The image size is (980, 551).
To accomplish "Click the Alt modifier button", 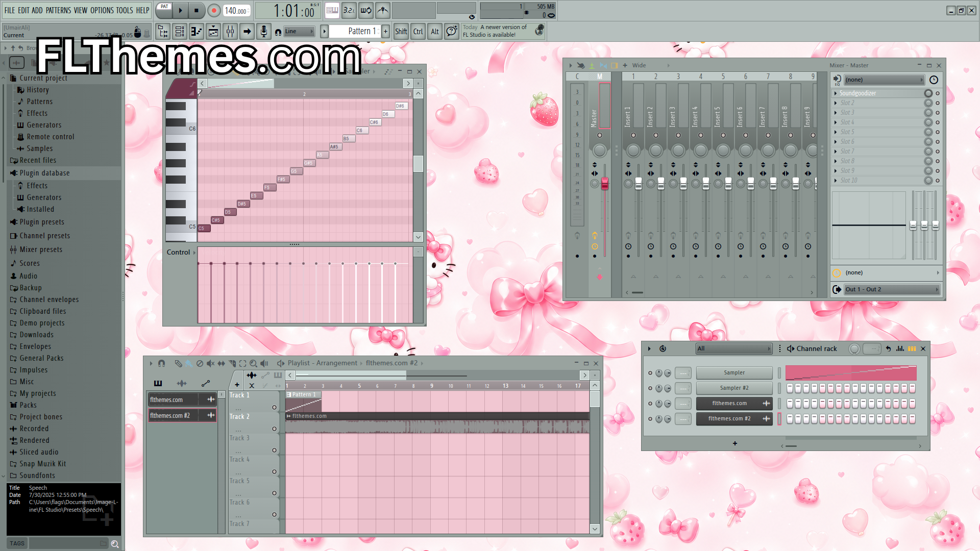I will 435,32.
